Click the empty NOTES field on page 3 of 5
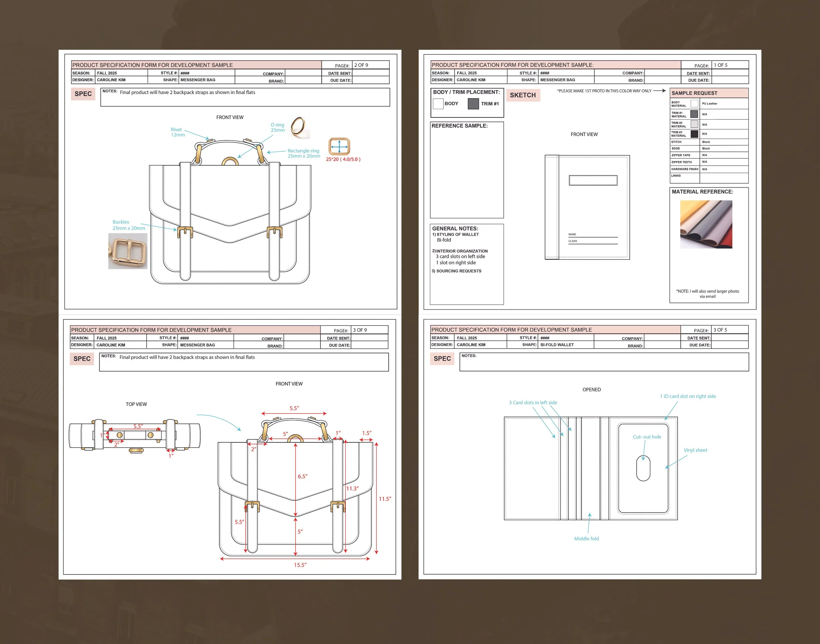Viewport: 820px width, 644px height. coord(604,362)
